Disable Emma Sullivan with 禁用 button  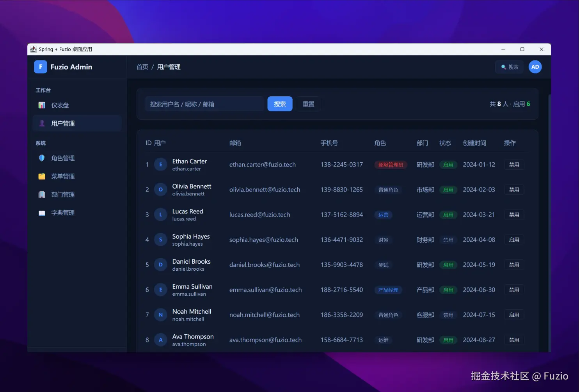click(x=514, y=290)
